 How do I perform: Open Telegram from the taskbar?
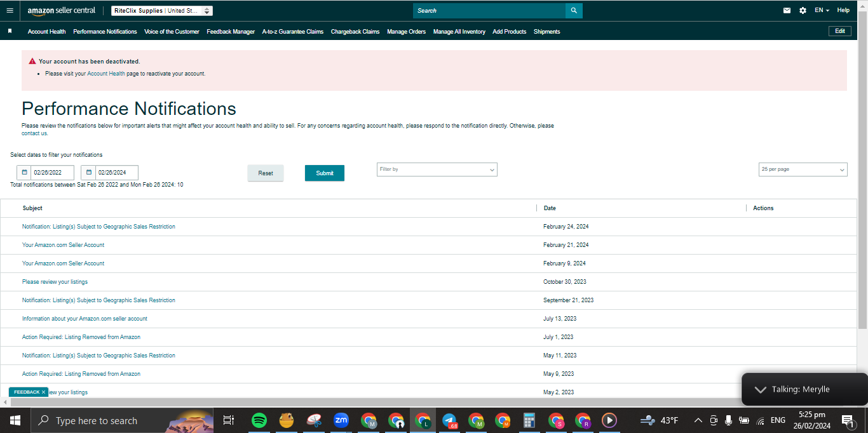click(449, 420)
